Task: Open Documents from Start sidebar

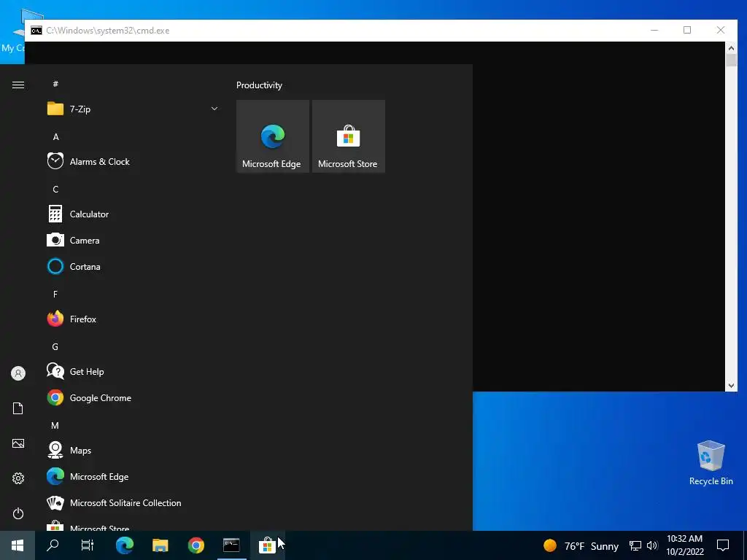Action: (18, 408)
